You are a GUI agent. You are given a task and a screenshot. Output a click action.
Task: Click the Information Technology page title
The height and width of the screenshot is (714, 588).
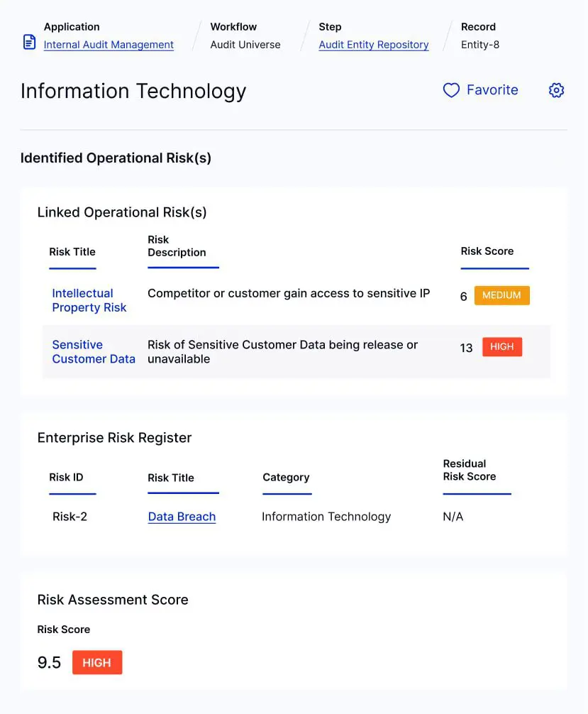[x=133, y=92]
